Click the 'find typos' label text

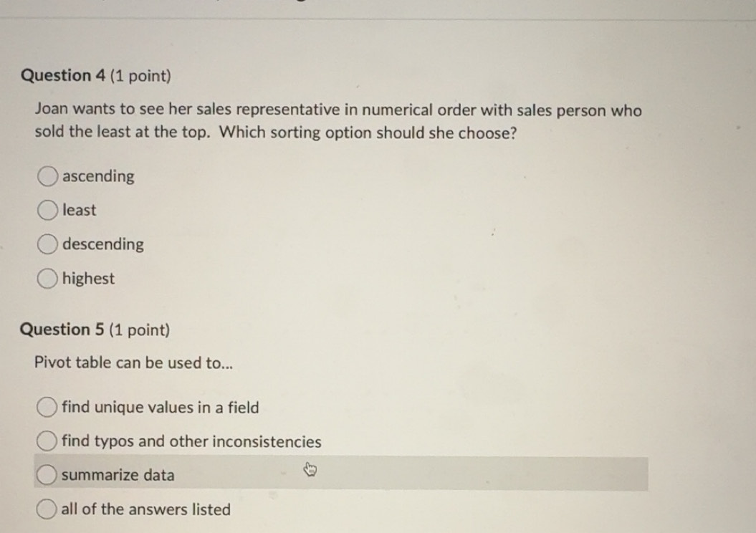(x=191, y=441)
